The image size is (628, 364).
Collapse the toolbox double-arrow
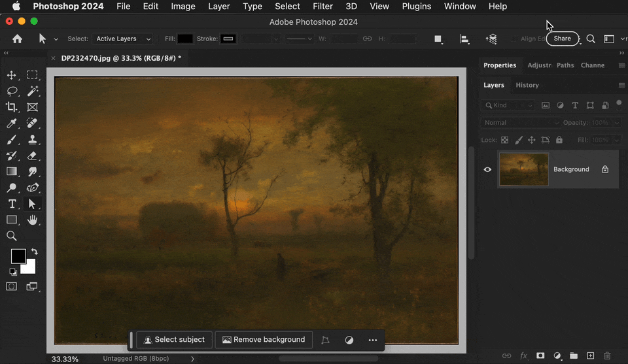tap(6, 53)
